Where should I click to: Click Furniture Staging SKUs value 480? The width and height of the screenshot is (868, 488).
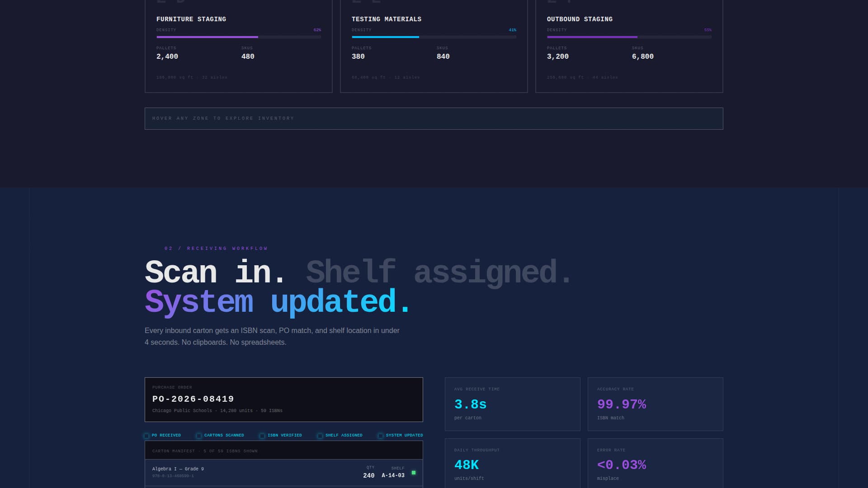pos(248,56)
